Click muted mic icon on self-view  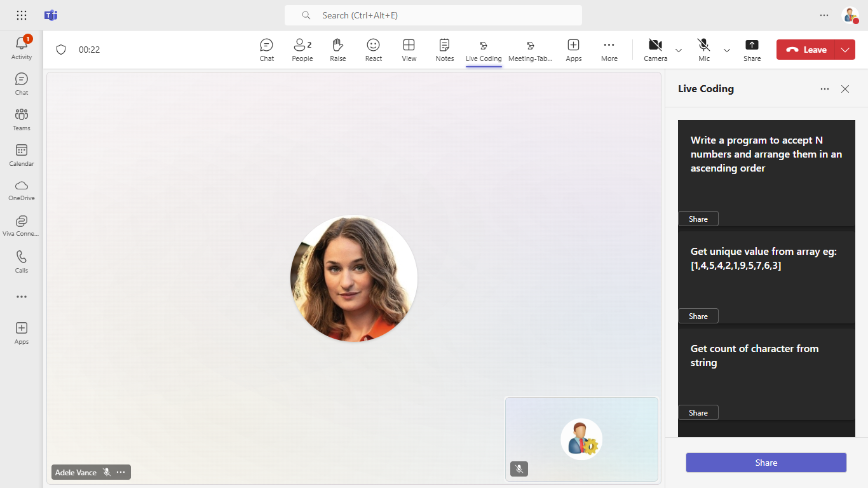click(519, 469)
